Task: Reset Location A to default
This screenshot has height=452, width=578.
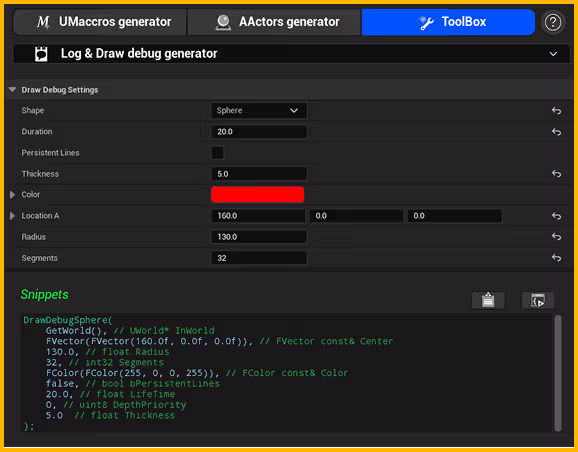Action: (x=556, y=216)
